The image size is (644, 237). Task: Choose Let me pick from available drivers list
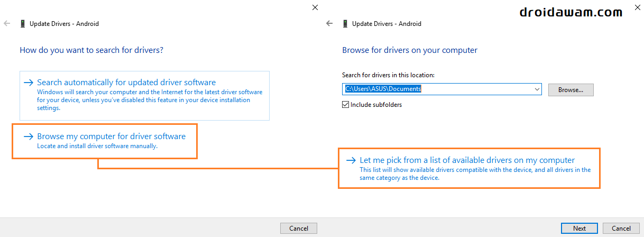point(467,160)
